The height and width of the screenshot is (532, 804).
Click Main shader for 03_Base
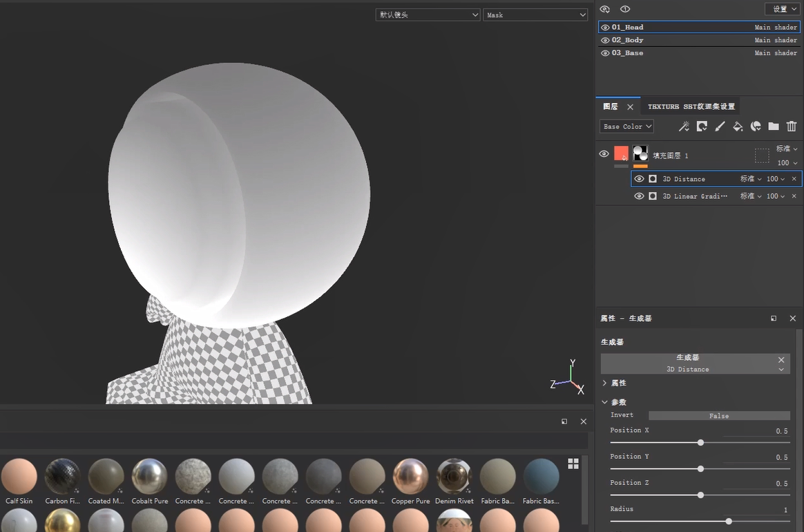point(776,53)
